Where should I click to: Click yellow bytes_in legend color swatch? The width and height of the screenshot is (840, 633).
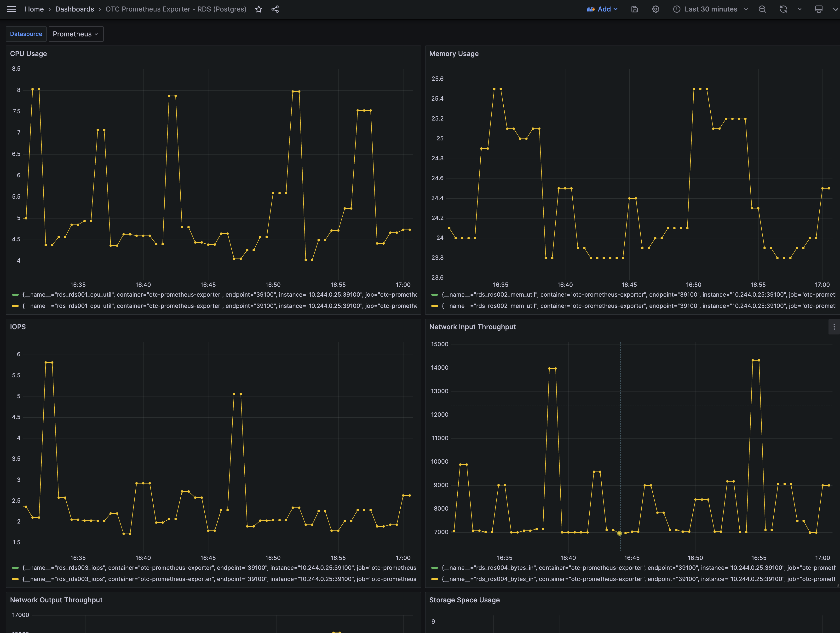(434, 579)
